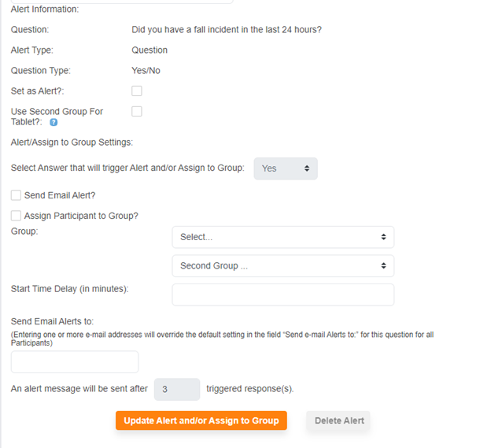Click the Alert/Assign to Group Settings heading
491x448 pixels.
pyautogui.click(x=72, y=143)
